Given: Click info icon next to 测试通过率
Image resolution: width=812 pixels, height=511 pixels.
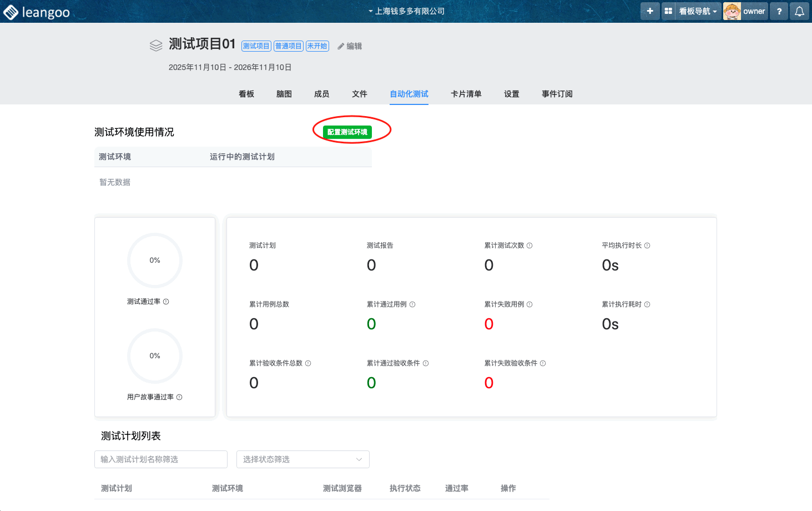Looking at the screenshot, I should 166,302.
